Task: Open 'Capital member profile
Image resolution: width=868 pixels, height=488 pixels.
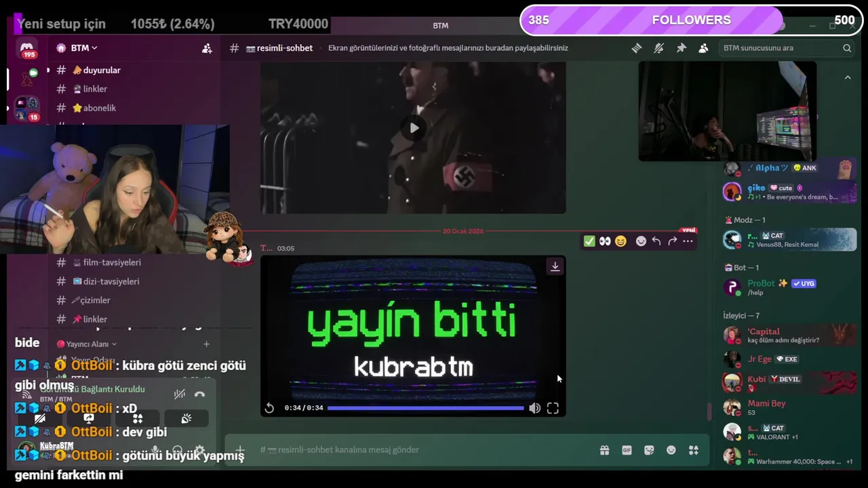Action: (789, 335)
